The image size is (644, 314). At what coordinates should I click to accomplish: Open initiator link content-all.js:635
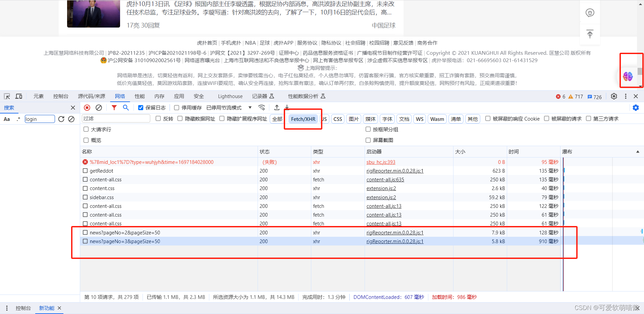(385, 180)
